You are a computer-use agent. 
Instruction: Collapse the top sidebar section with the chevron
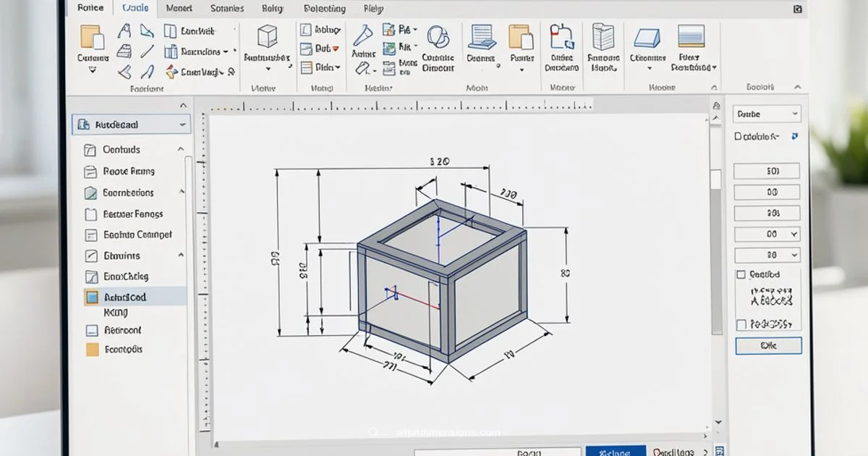pos(184,104)
